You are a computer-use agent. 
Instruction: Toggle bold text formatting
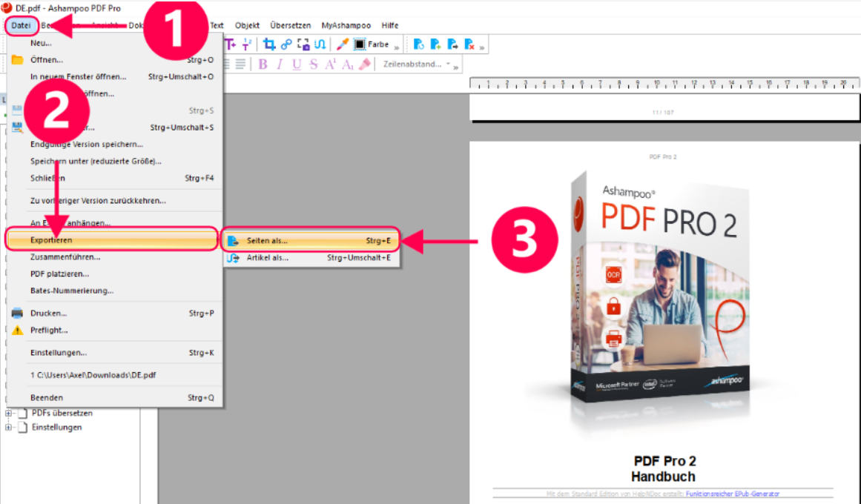(262, 64)
